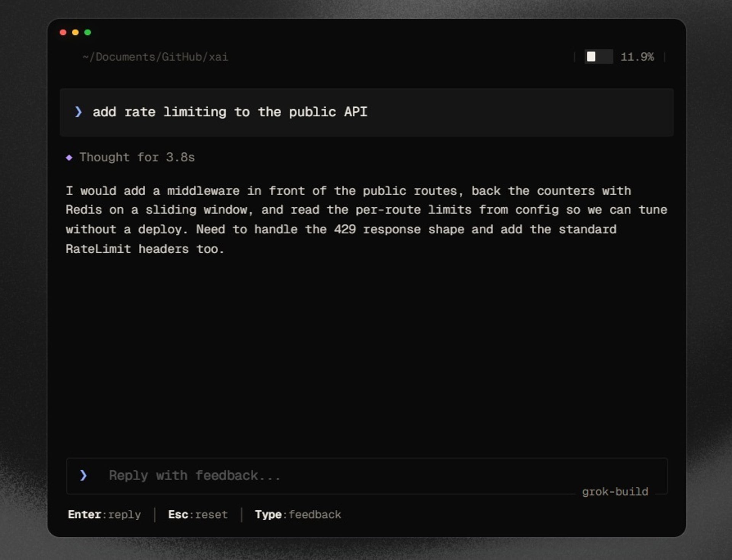This screenshot has width=732, height=560.
Task: Click the "RateLimit headers too." line
Action: click(145, 249)
